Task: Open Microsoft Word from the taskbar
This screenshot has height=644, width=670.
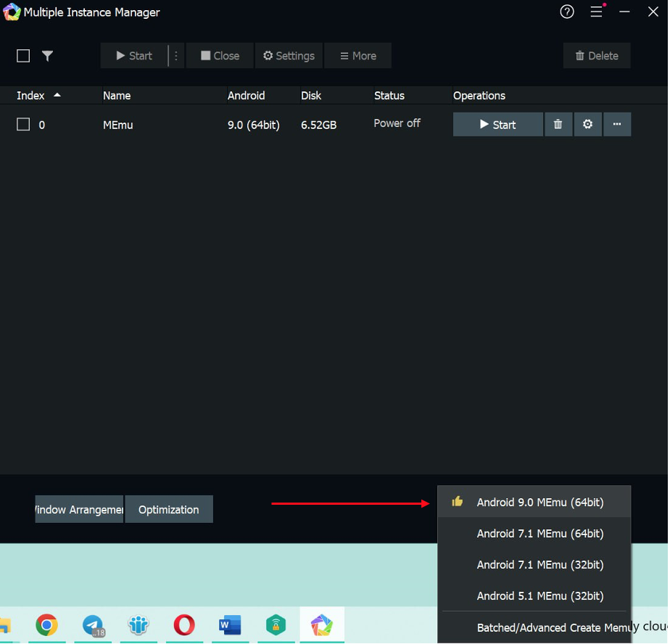Action: [x=230, y=624]
